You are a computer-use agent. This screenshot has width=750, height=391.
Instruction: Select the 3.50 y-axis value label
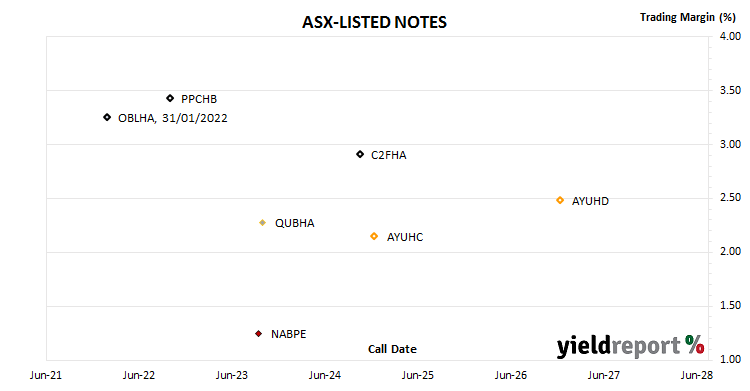tap(730, 90)
